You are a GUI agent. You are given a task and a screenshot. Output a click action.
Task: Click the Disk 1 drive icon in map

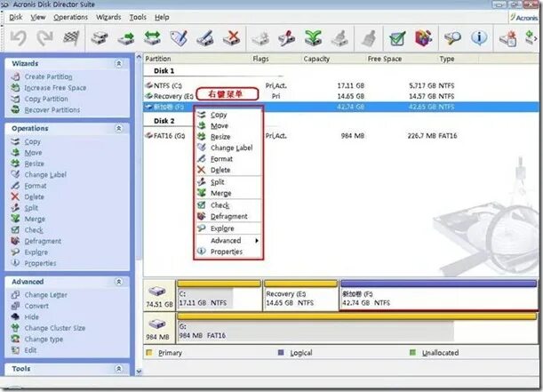click(157, 291)
